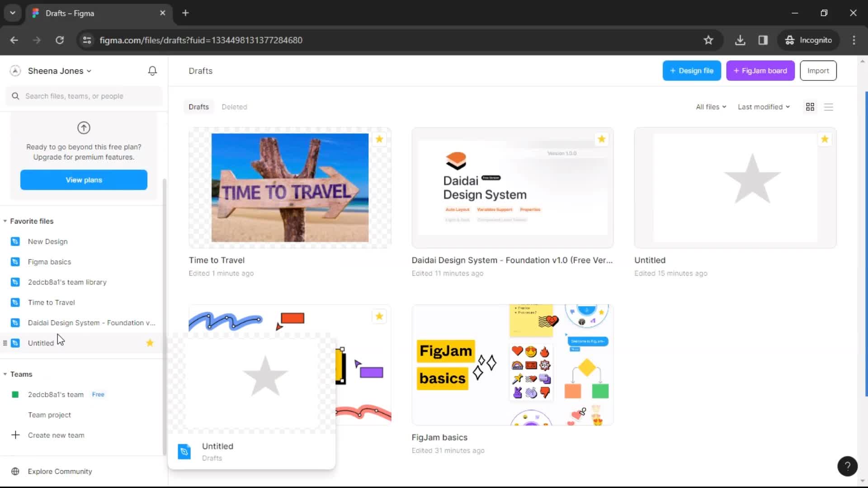Screen dimensions: 868x488
Task: Open the Time to Travel thumbnail
Action: pyautogui.click(x=290, y=188)
